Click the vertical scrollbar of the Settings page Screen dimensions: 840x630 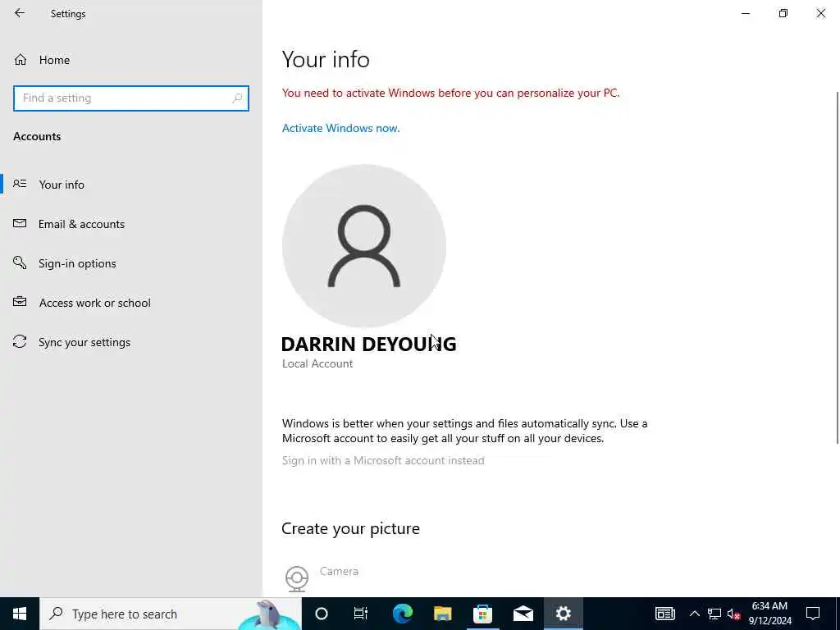coord(837,268)
